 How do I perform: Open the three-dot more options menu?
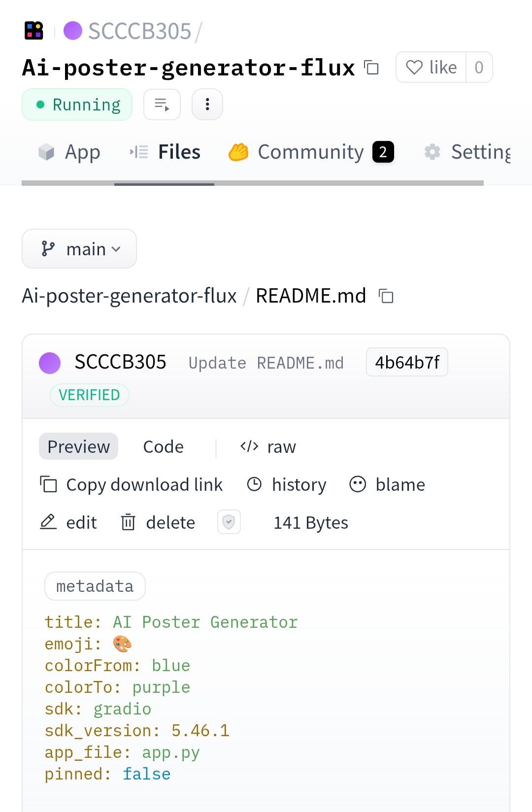(207, 104)
